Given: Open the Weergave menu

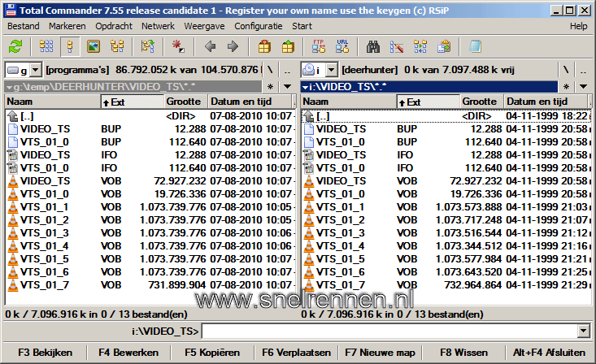Looking at the screenshot, I should 204,26.
